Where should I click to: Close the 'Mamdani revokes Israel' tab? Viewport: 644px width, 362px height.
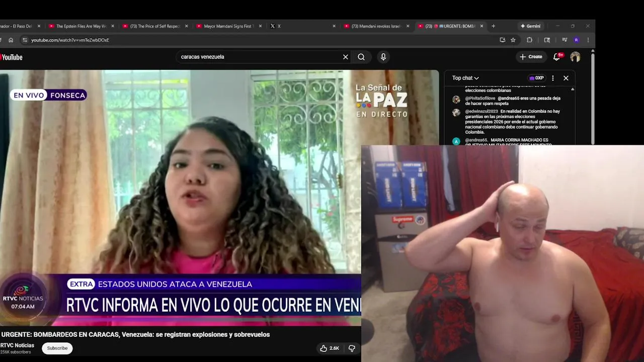point(408,26)
